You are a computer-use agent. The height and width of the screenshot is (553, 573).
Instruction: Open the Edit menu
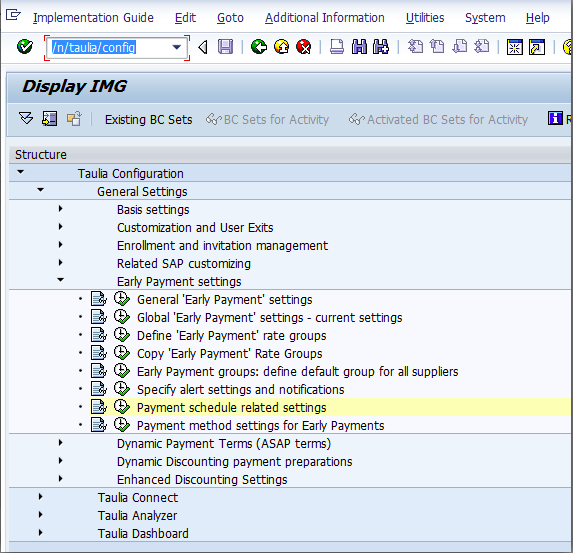[x=185, y=18]
